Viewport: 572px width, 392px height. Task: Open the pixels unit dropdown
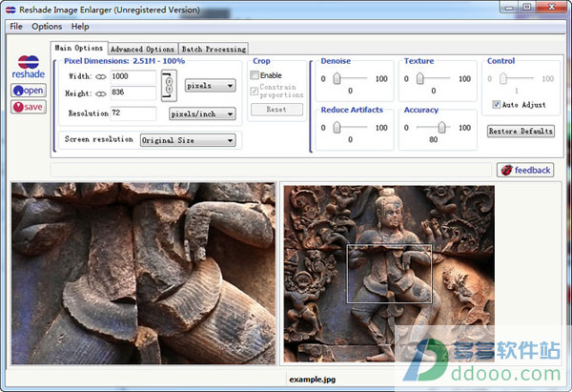210,86
